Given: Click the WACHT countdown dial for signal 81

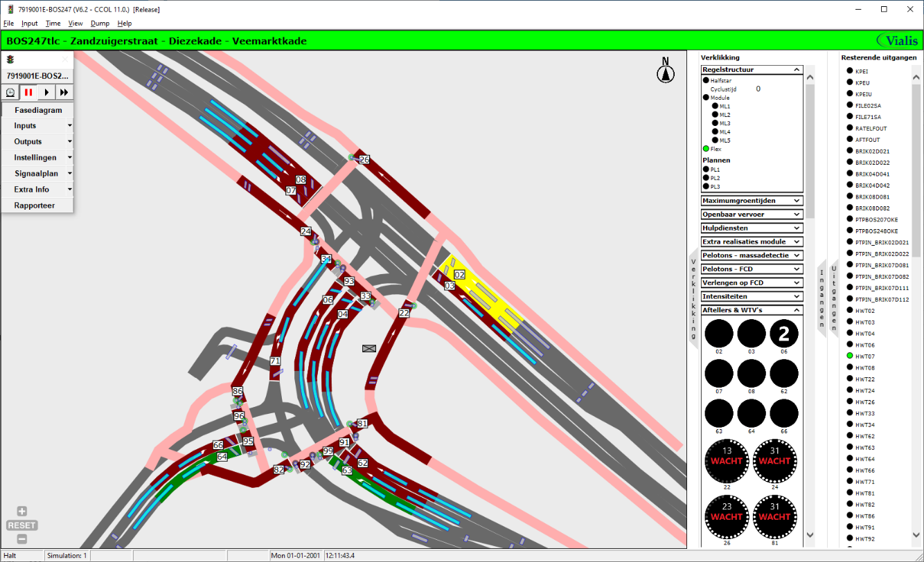Looking at the screenshot, I should coord(775,517).
